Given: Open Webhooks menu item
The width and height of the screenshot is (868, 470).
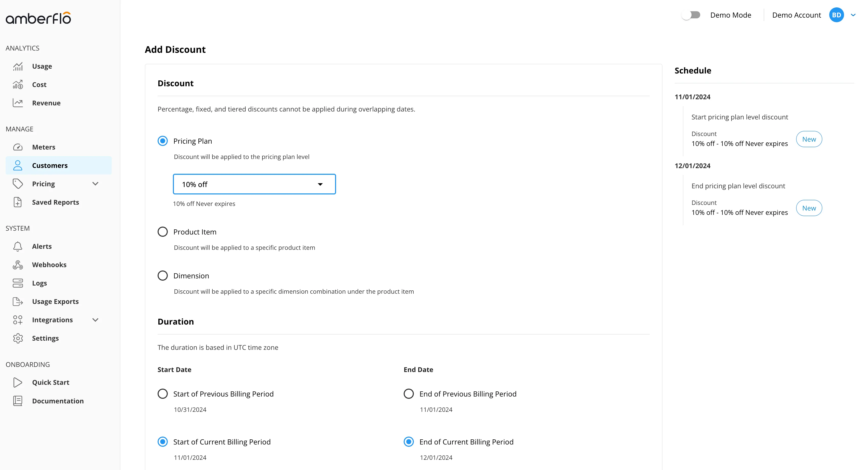Looking at the screenshot, I should tap(49, 265).
